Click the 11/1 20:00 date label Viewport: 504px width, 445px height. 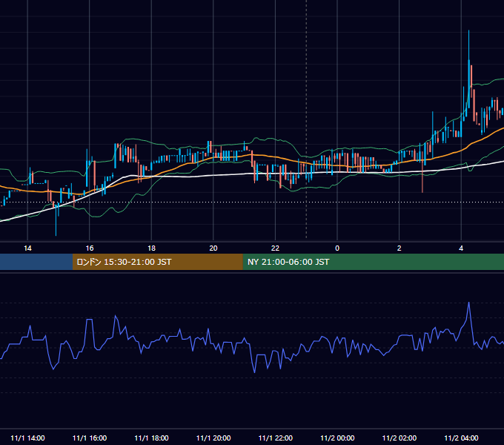(x=213, y=438)
